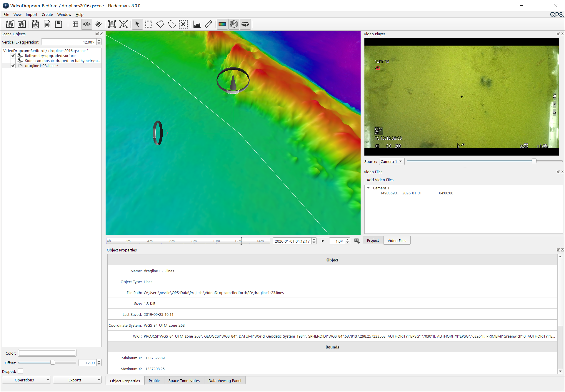Enable Side scan mosaic layer checkbox
The height and width of the screenshot is (392, 565).
click(13, 61)
